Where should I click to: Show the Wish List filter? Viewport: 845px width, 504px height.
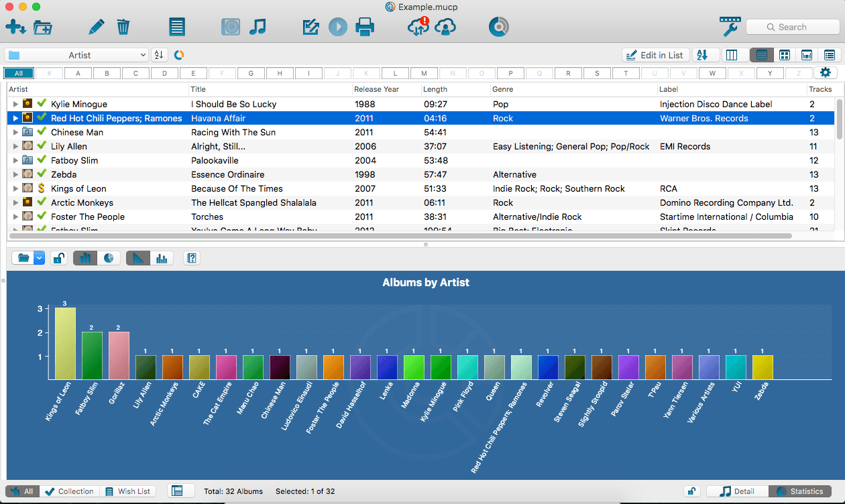pyautogui.click(x=127, y=491)
